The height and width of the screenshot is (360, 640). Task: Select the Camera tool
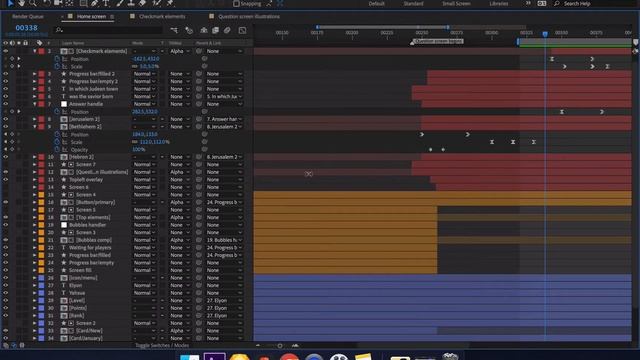58,3
